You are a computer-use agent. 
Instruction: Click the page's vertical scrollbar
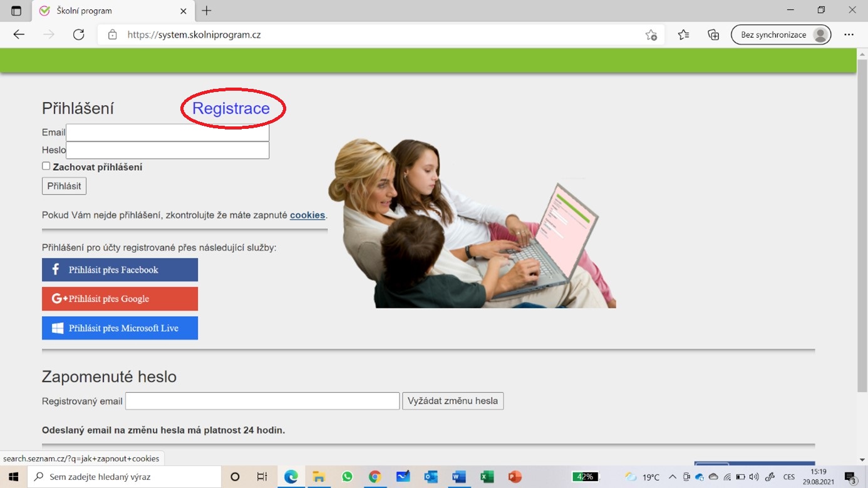862,225
